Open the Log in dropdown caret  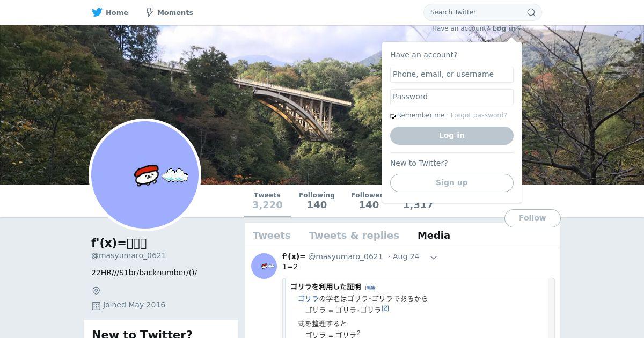pyautogui.click(x=518, y=28)
